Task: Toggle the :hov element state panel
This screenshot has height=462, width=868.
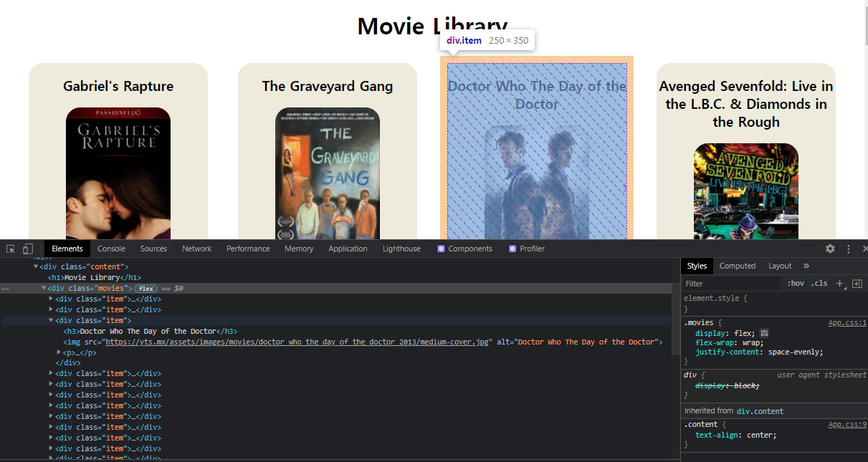Action: pyautogui.click(x=796, y=283)
